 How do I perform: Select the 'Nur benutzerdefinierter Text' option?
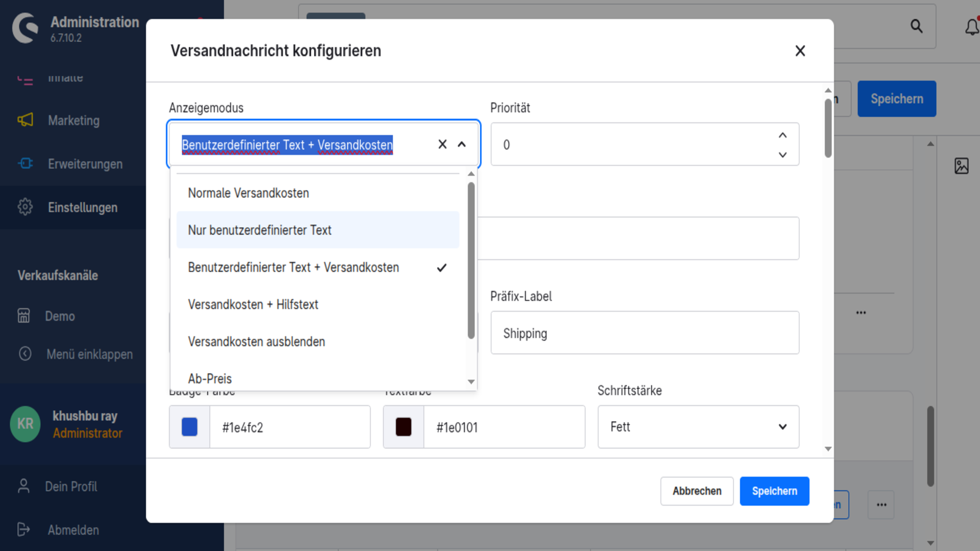pos(317,230)
